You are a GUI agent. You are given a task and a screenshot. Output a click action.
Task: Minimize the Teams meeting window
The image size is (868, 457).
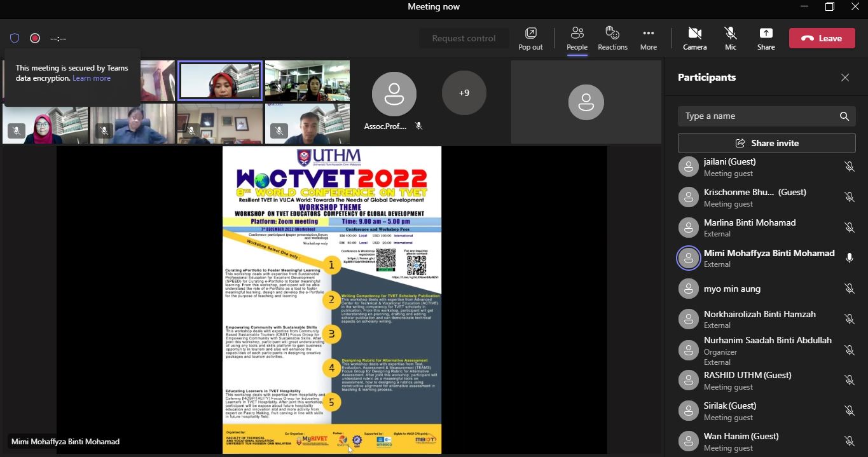pyautogui.click(x=804, y=6)
